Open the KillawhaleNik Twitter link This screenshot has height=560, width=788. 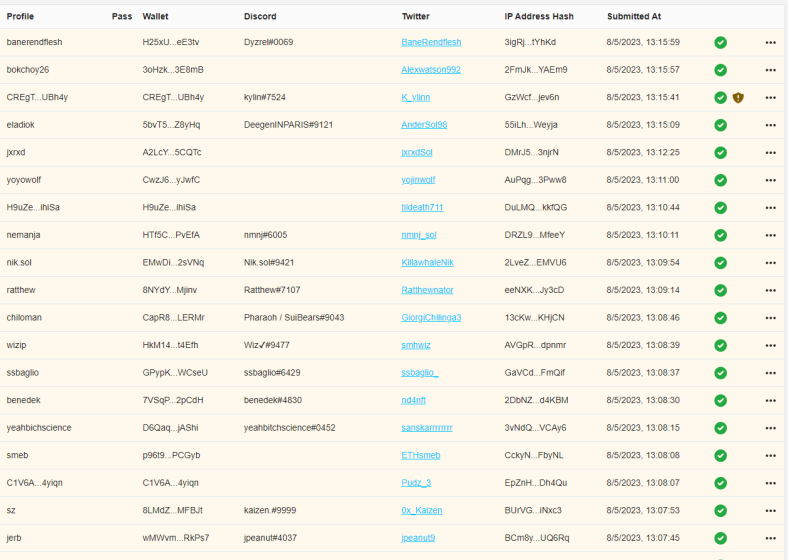427,262
